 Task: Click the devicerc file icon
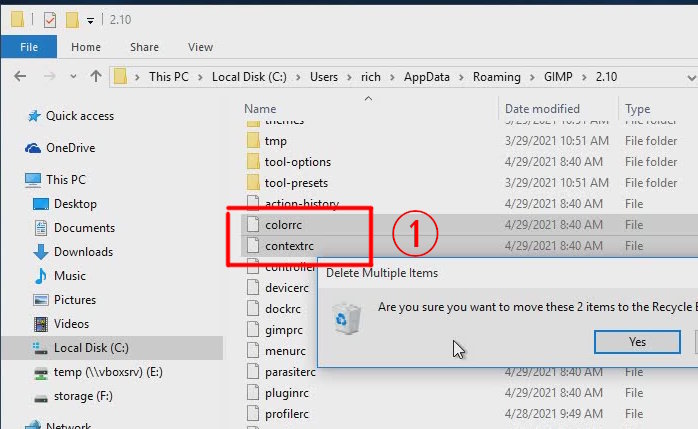point(253,287)
